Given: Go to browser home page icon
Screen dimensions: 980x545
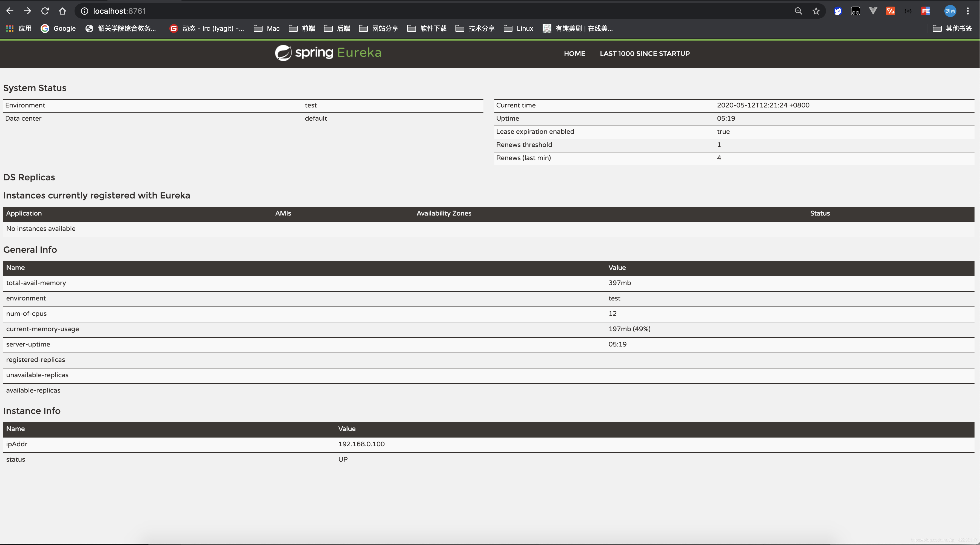Looking at the screenshot, I should tap(62, 11).
